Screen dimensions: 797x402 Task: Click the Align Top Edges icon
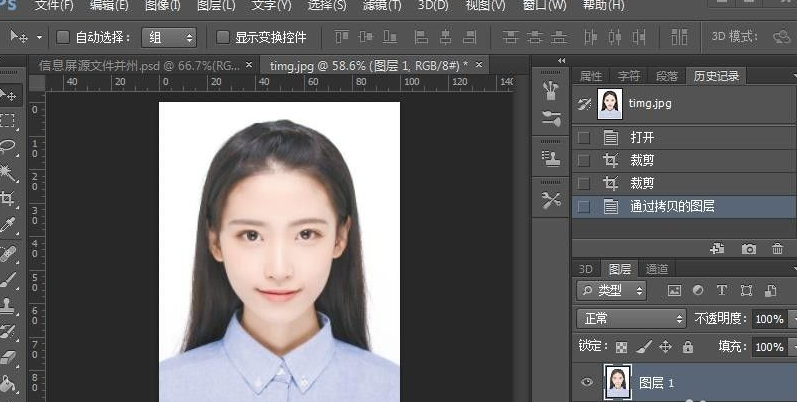point(342,37)
